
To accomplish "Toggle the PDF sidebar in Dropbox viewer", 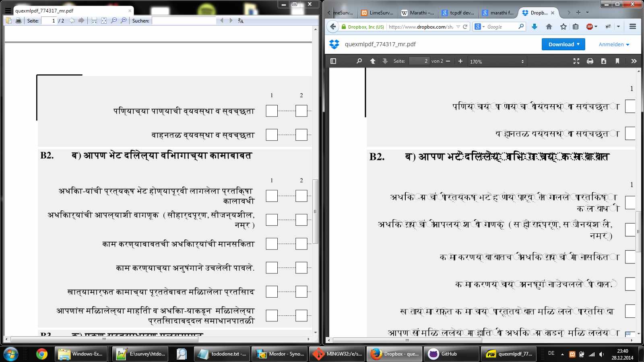I will pos(333,61).
